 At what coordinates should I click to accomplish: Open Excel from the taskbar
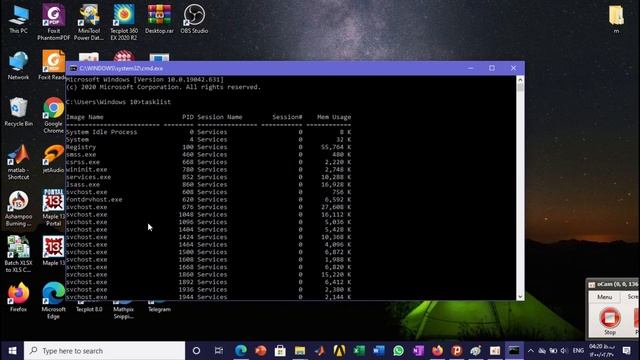click(359, 351)
